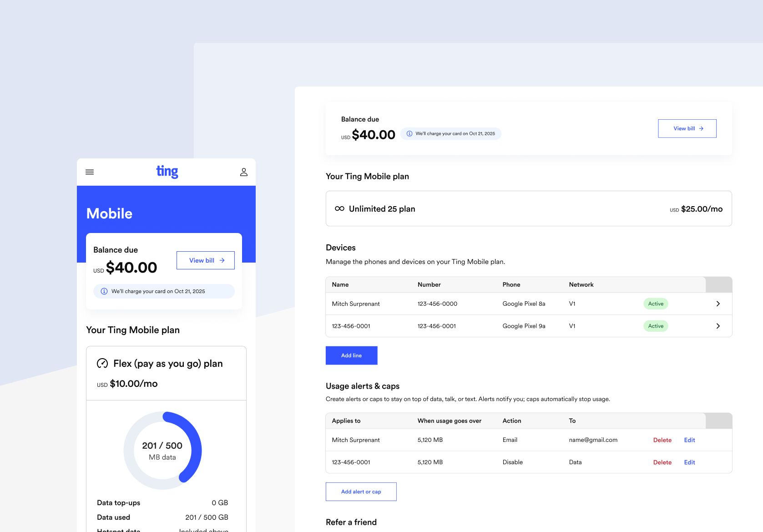Click the gauge icon beside Flex plan
763x532 pixels.
[102, 363]
